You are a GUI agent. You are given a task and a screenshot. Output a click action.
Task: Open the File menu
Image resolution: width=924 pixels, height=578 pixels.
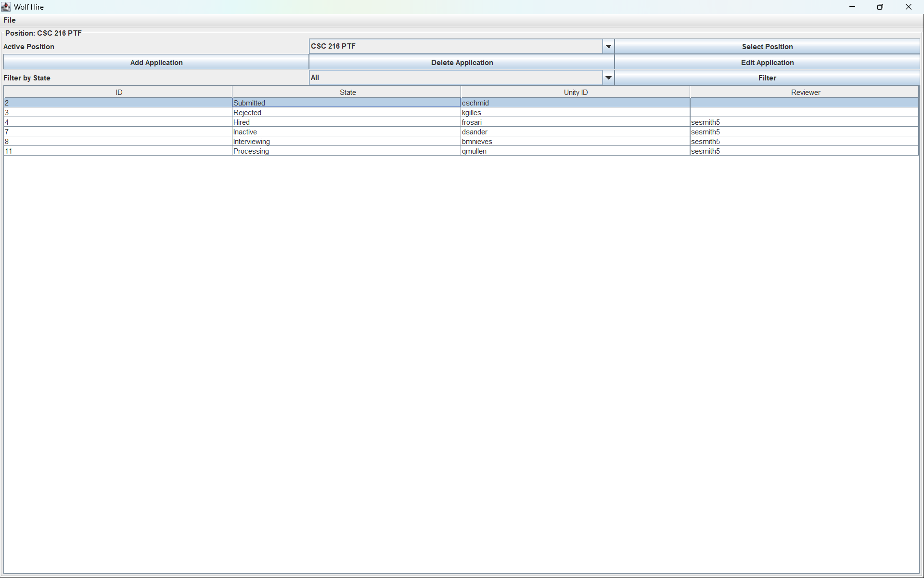click(x=10, y=20)
